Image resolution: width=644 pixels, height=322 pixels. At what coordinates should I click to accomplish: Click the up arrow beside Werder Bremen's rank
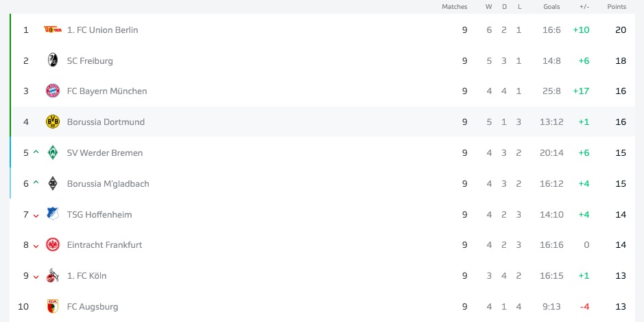[x=36, y=152]
